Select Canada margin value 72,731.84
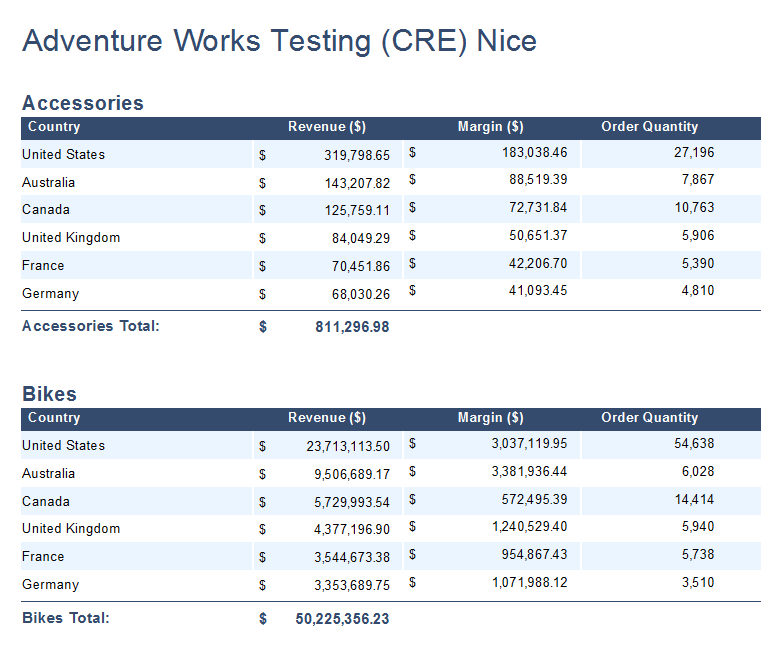The image size is (761, 651). (x=538, y=208)
